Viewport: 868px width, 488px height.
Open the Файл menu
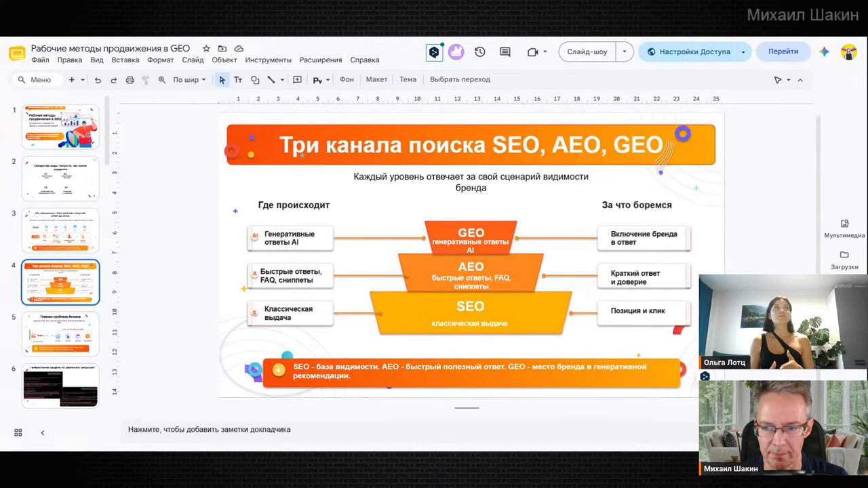[40, 60]
